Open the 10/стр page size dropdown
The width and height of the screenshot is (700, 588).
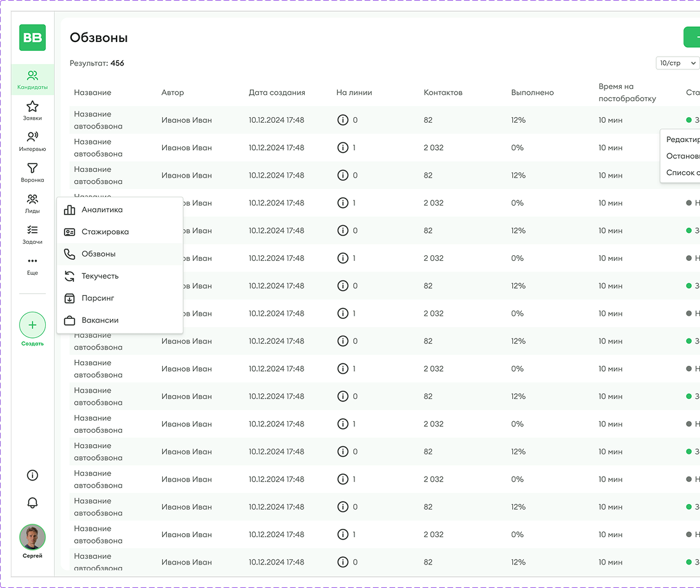click(x=677, y=63)
